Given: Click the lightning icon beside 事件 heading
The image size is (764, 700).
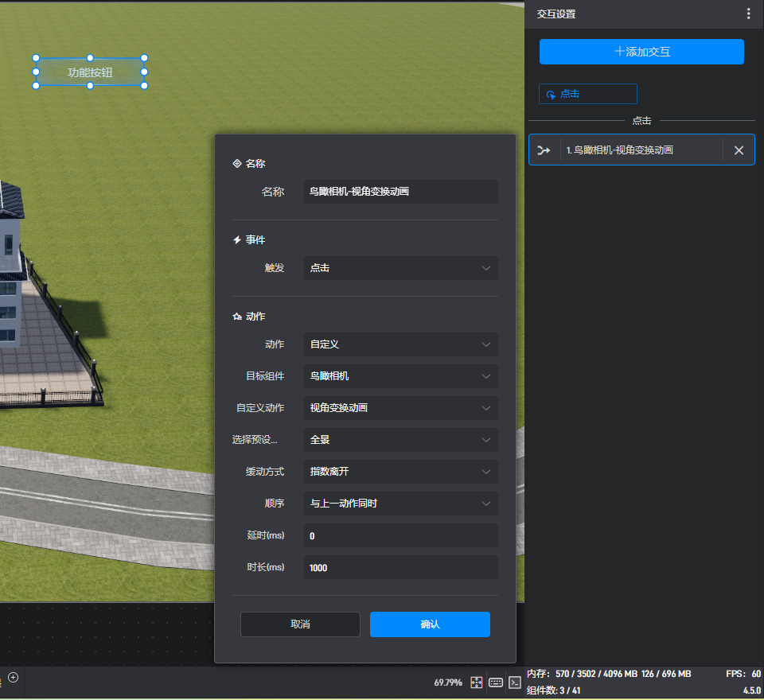Looking at the screenshot, I should coord(237,239).
